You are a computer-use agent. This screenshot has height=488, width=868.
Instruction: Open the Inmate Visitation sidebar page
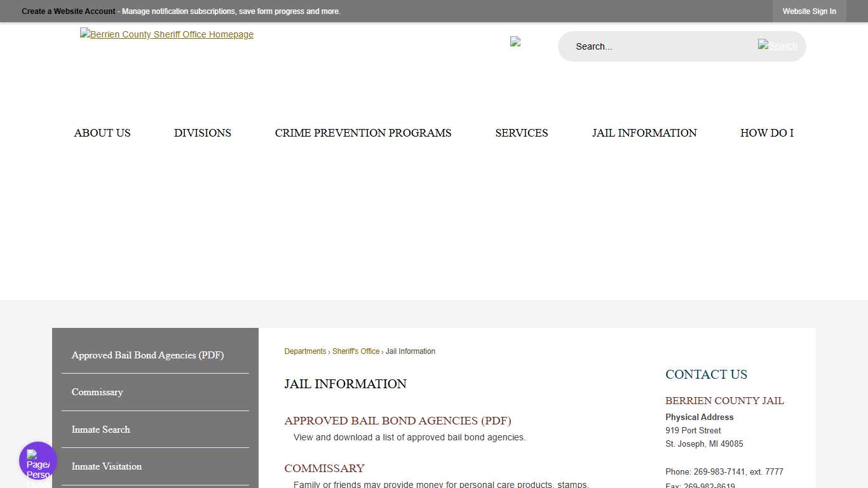(x=106, y=466)
